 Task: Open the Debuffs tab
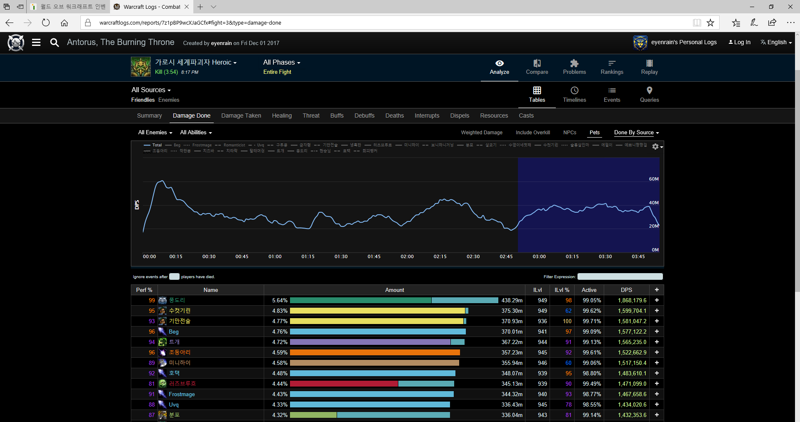point(364,116)
